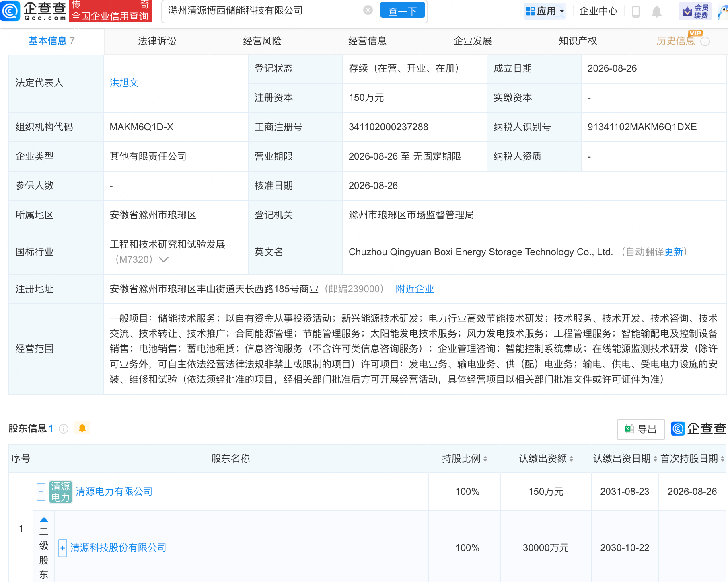Click the English company name text
This screenshot has width=728, height=582.
[481, 252]
